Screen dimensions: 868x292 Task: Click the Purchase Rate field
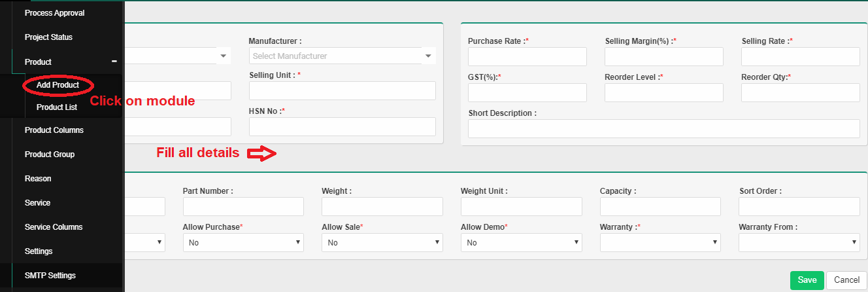click(527, 57)
